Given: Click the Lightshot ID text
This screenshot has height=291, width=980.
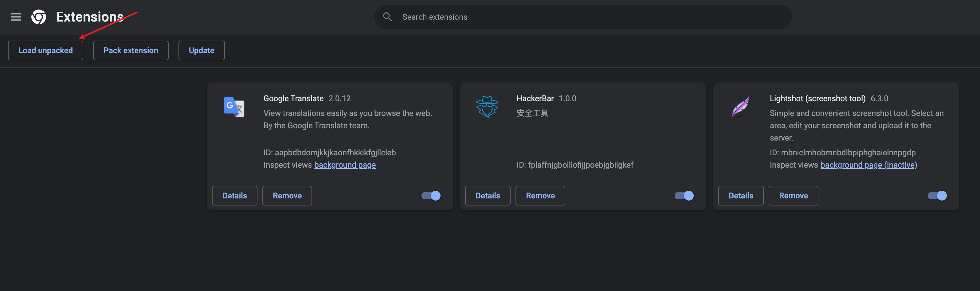Looking at the screenshot, I should coord(843,153).
